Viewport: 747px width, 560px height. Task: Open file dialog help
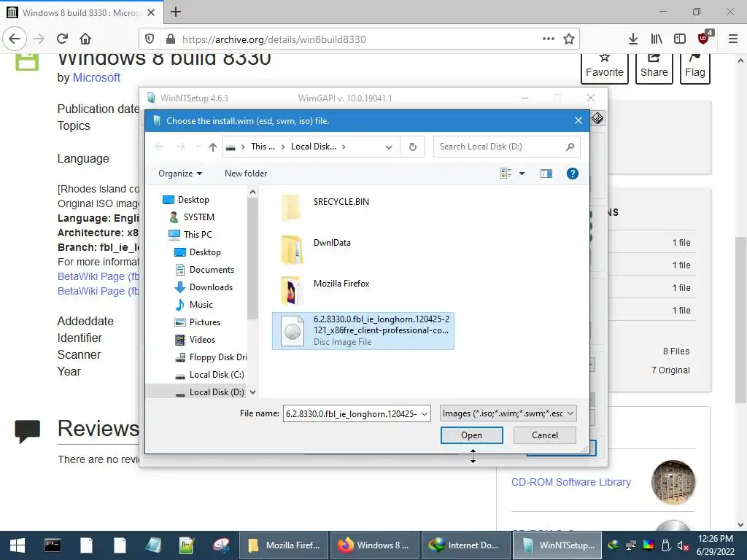[x=573, y=174]
